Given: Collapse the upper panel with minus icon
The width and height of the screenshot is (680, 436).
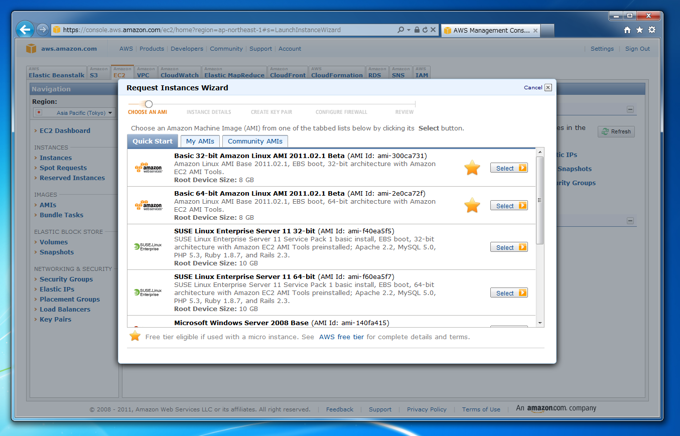Looking at the screenshot, I should click(630, 109).
